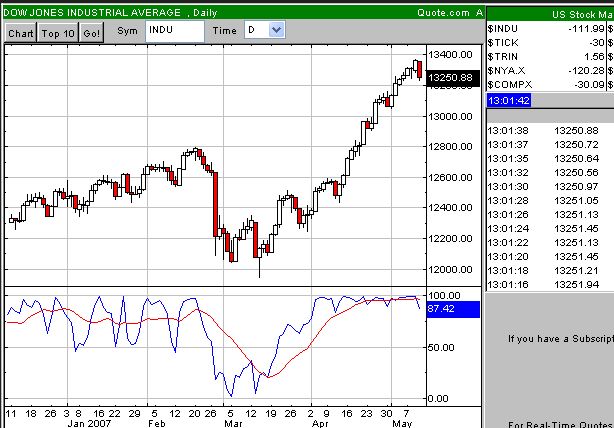Expand the Time interval dropdown
This screenshot has height=428, width=614.
(x=277, y=31)
